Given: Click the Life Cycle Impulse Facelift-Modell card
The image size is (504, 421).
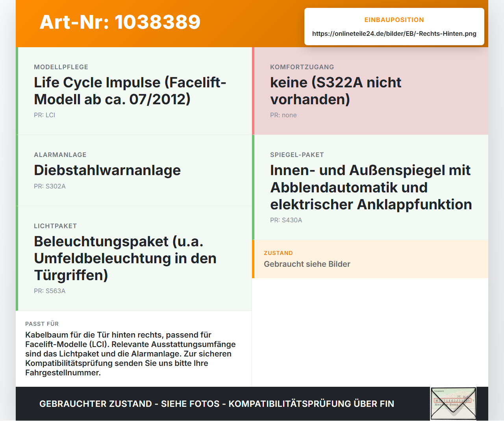Looking at the screenshot, I should pyautogui.click(x=134, y=91).
